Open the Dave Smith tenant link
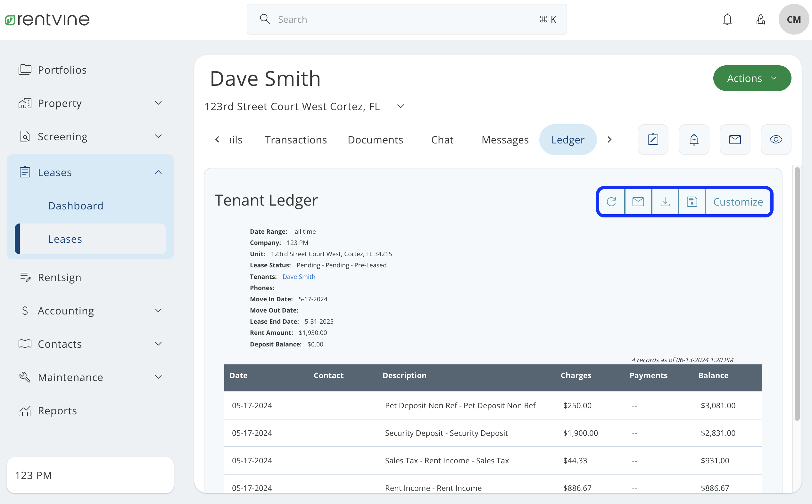Image resolution: width=812 pixels, height=504 pixels. point(299,276)
